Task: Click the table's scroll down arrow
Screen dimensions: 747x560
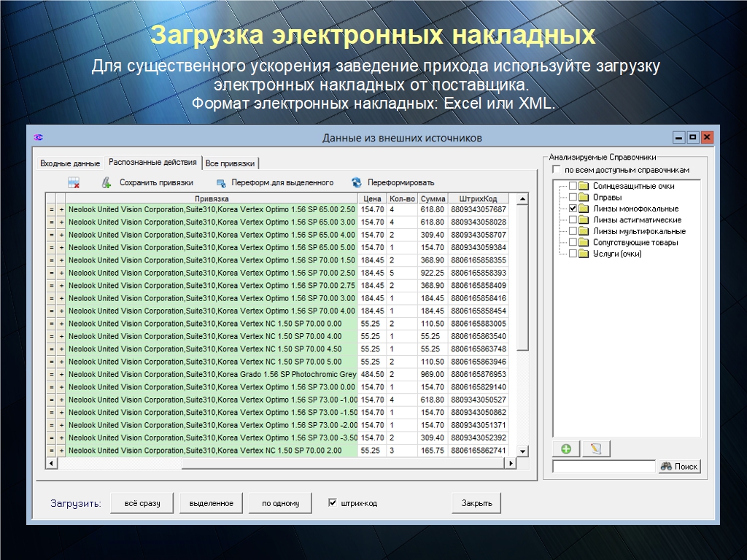Action: point(522,451)
